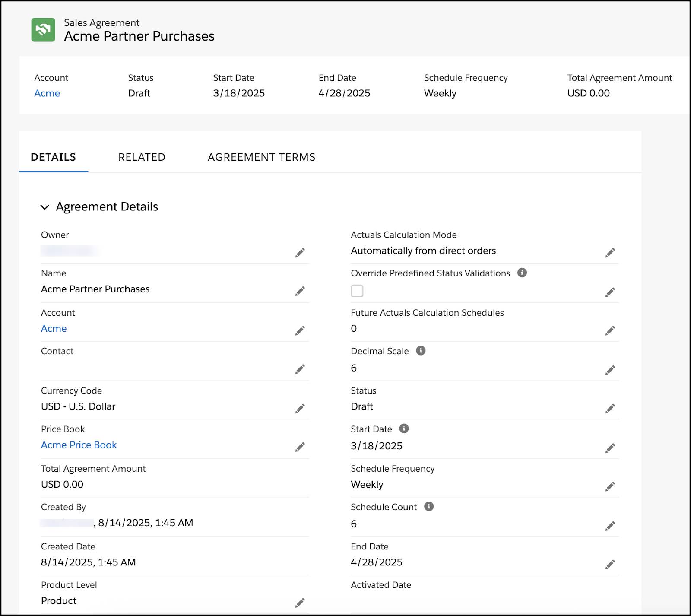
Task: Open the Agreement Terms tab
Action: [x=261, y=157]
